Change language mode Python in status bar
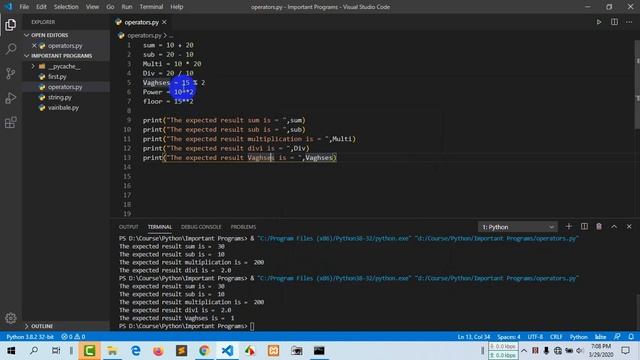 coord(578,337)
